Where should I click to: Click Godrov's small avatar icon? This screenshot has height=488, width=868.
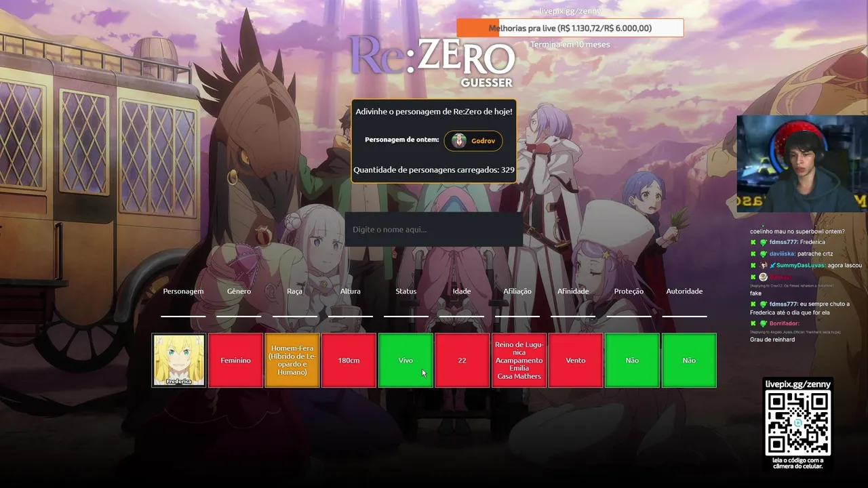coord(459,141)
